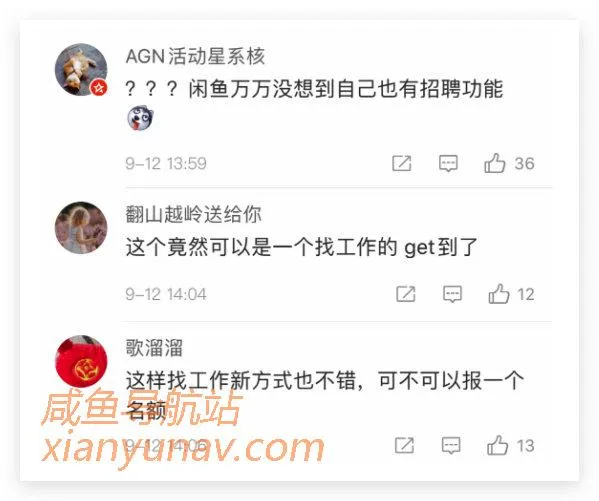The image size is (599, 501).
Task: Reply to the 翻山越岭送给你 comment
Action: pyautogui.click(x=452, y=294)
